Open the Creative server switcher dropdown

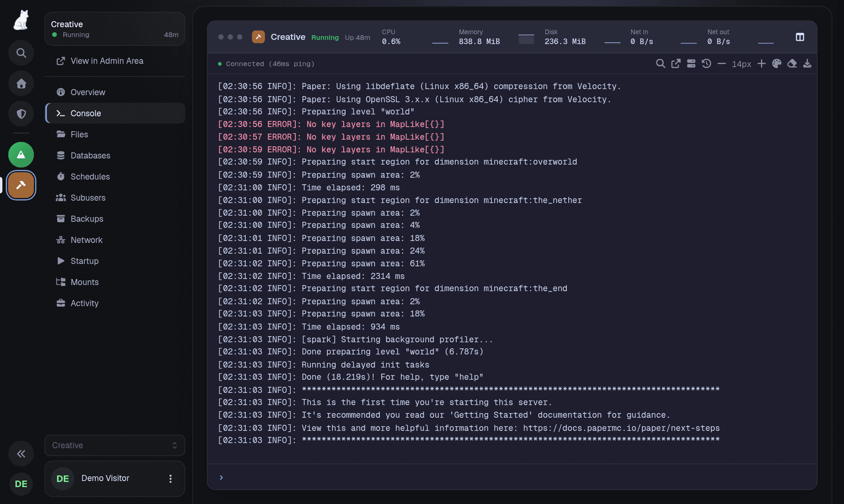point(115,445)
